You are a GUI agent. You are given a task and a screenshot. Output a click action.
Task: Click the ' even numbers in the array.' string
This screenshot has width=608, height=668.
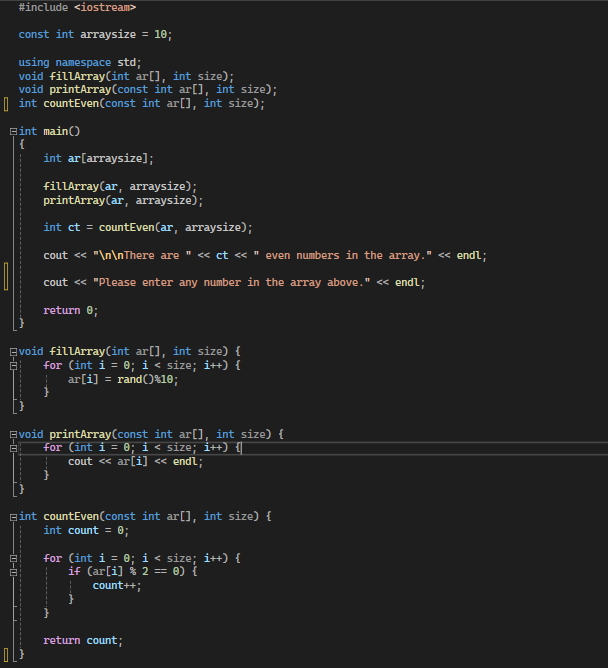[x=343, y=255]
